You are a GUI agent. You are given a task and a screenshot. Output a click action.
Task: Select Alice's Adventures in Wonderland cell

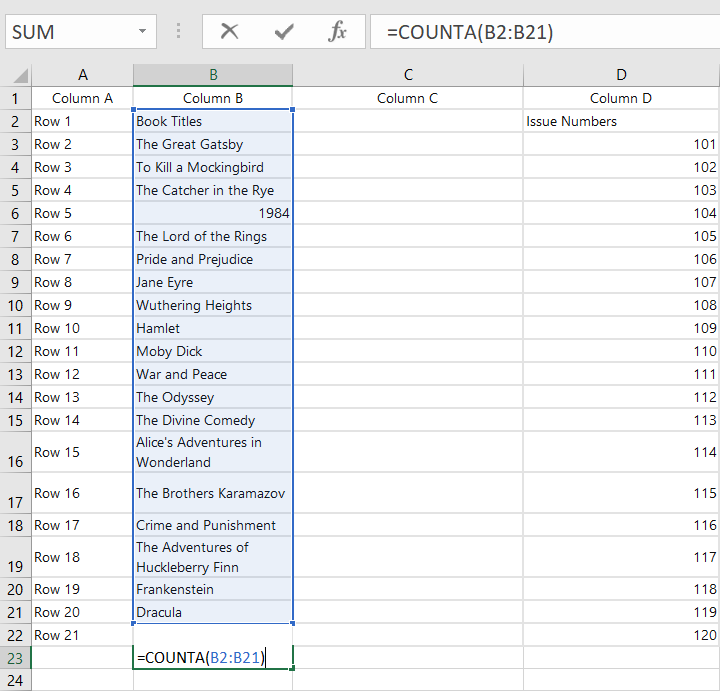pos(213,452)
